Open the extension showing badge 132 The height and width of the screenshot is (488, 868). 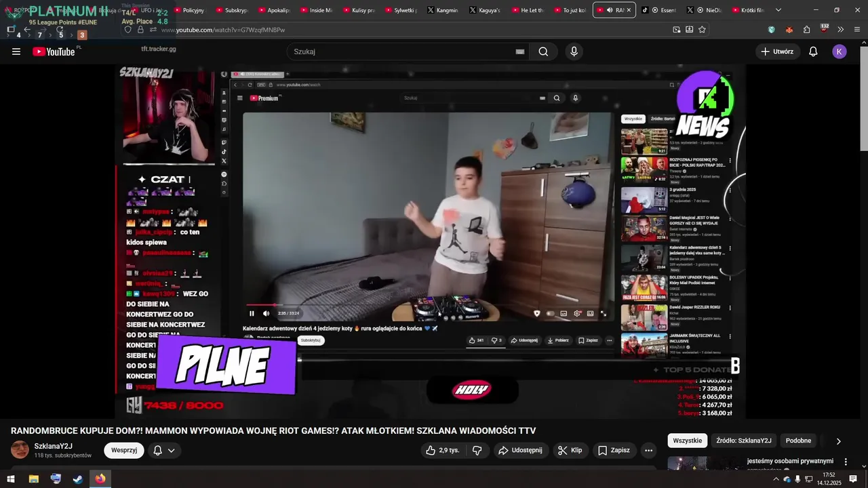pos(824,29)
